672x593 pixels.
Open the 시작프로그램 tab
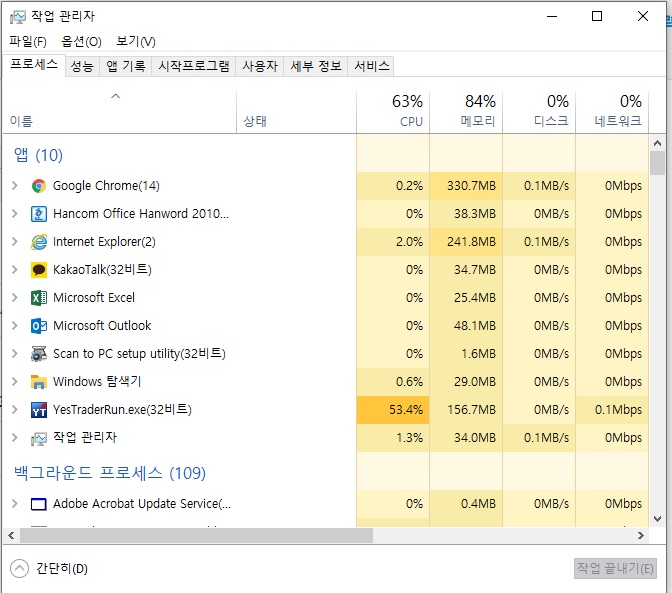click(x=194, y=66)
